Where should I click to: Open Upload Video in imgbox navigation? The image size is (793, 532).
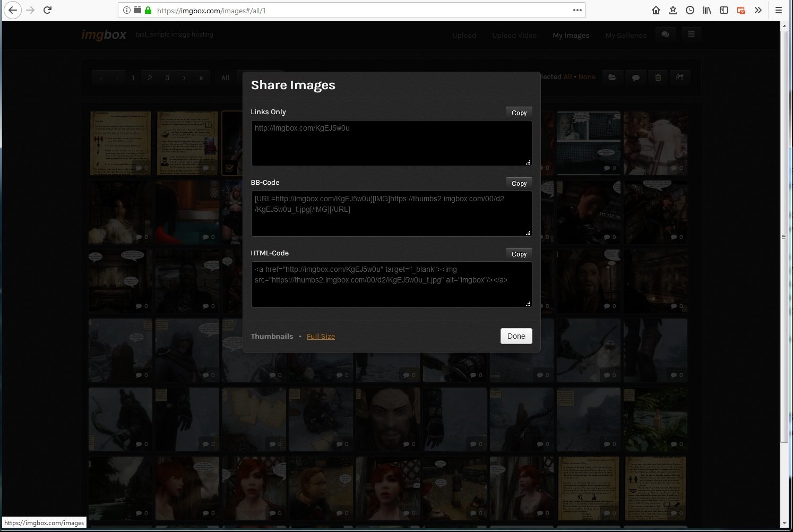514,36
